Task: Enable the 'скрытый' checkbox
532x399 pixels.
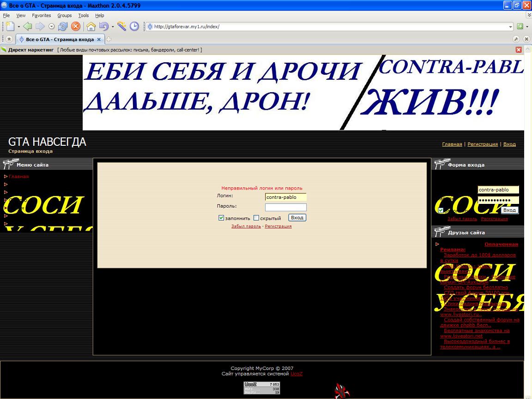Action: tap(256, 218)
